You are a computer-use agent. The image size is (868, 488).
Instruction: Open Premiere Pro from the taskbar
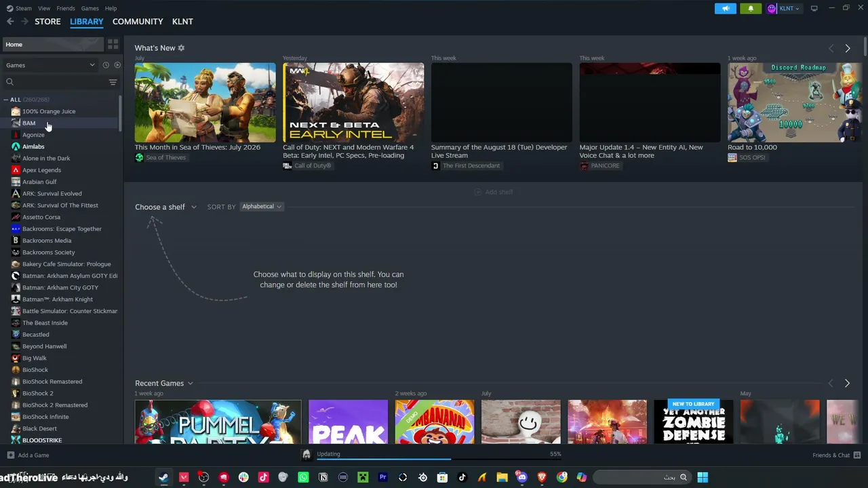382,477
